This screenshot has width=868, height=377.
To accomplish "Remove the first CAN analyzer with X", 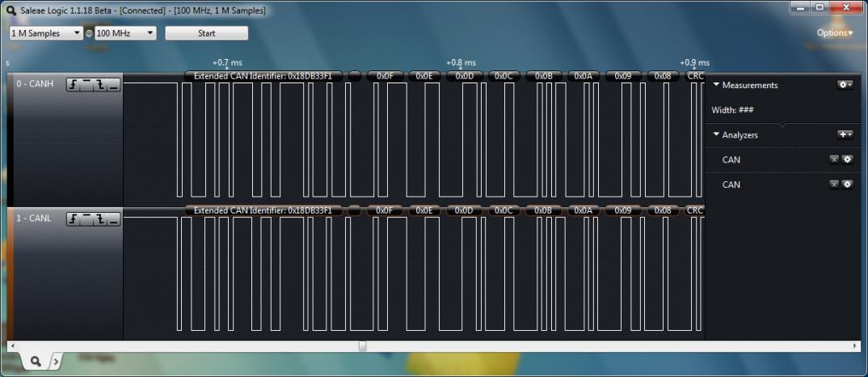I will coord(834,159).
